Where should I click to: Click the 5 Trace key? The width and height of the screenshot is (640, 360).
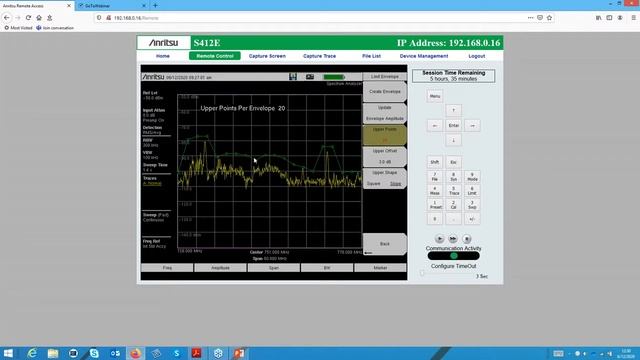point(453,191)
